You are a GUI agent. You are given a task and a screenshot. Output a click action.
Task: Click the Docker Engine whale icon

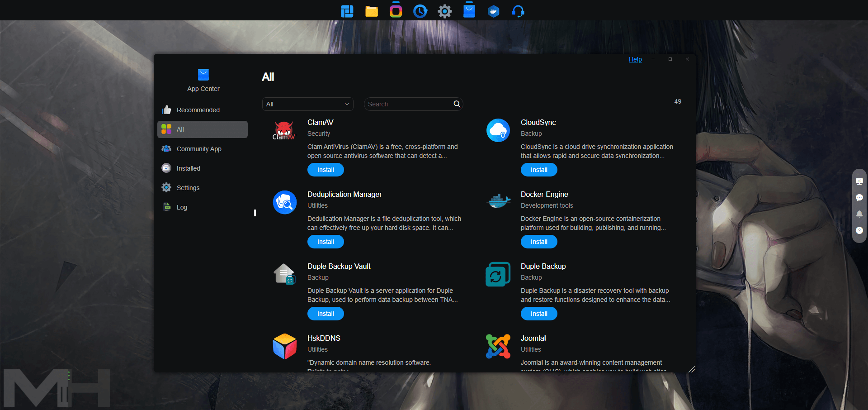498,201
